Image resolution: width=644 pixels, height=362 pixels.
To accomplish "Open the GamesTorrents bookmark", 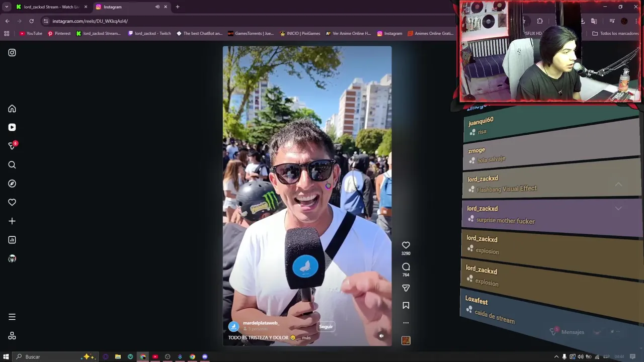I will (251, 34).
